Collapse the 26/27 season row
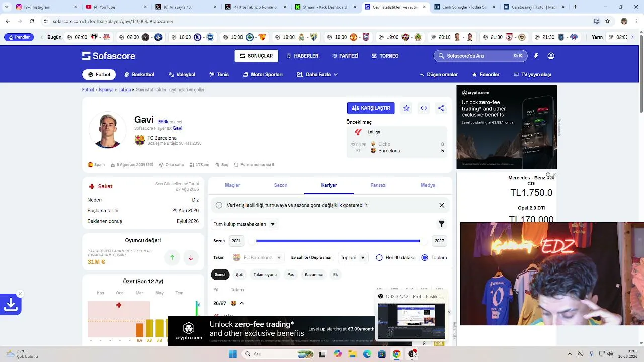 [242, 303]
